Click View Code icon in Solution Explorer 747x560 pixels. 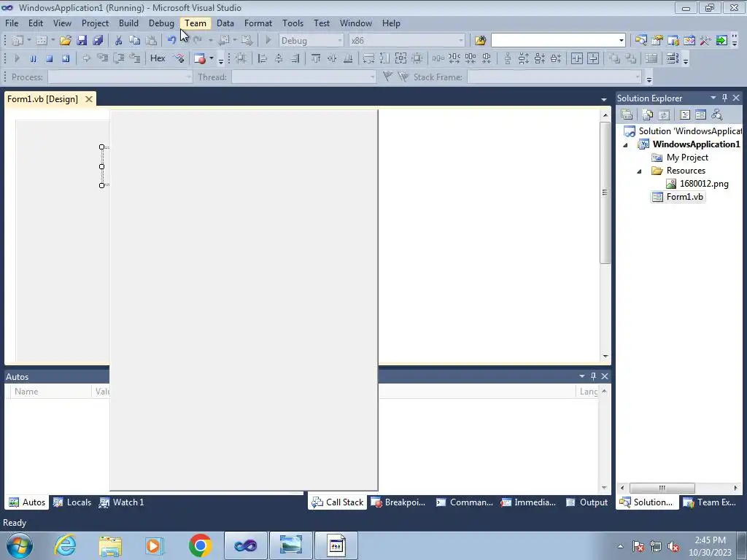[684, 114]
